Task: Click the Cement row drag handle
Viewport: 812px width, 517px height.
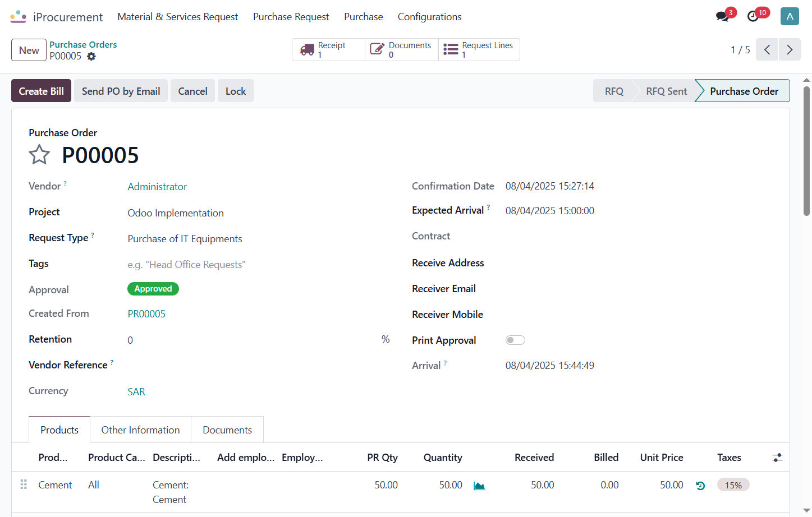Action: coord(24,484)
